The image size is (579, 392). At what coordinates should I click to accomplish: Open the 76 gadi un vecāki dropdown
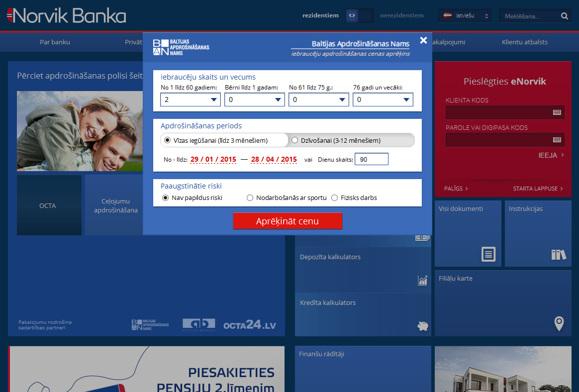coord(383,100)
